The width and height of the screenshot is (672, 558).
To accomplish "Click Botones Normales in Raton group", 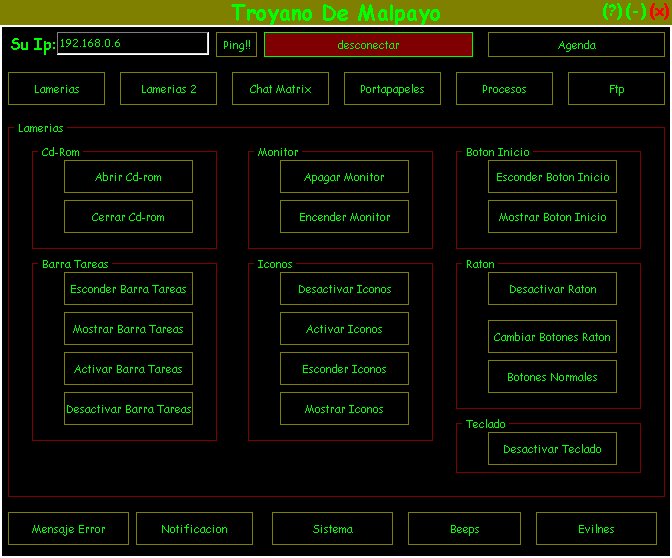I will pos(552,377).
